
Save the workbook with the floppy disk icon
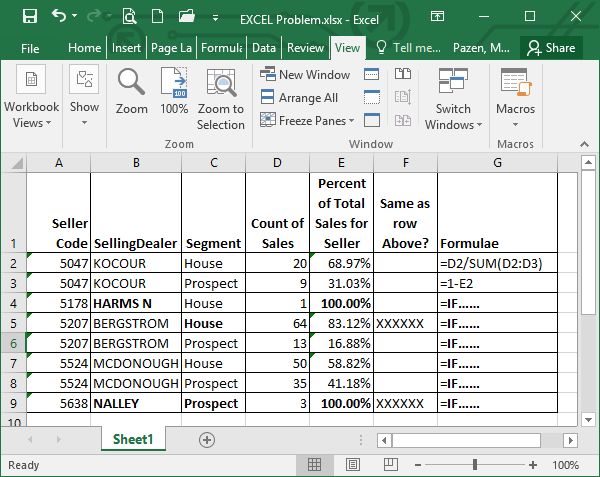pos(29,16)
